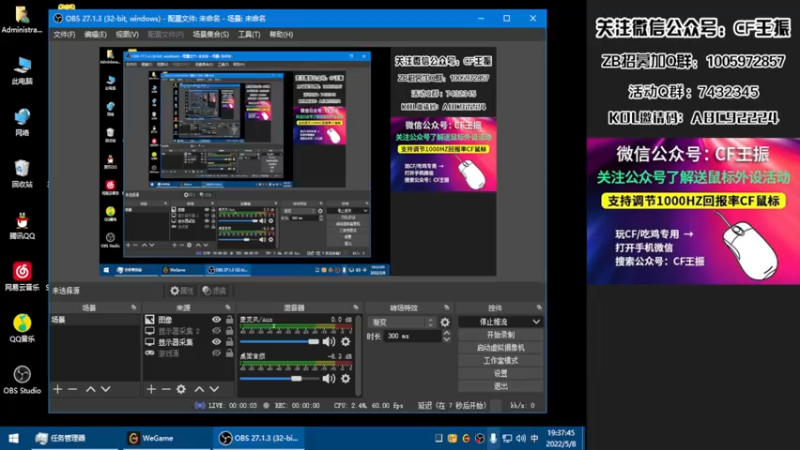Hide the 图像 source via eye icon
Screen dimensions: 800x450
coord(216,319)
